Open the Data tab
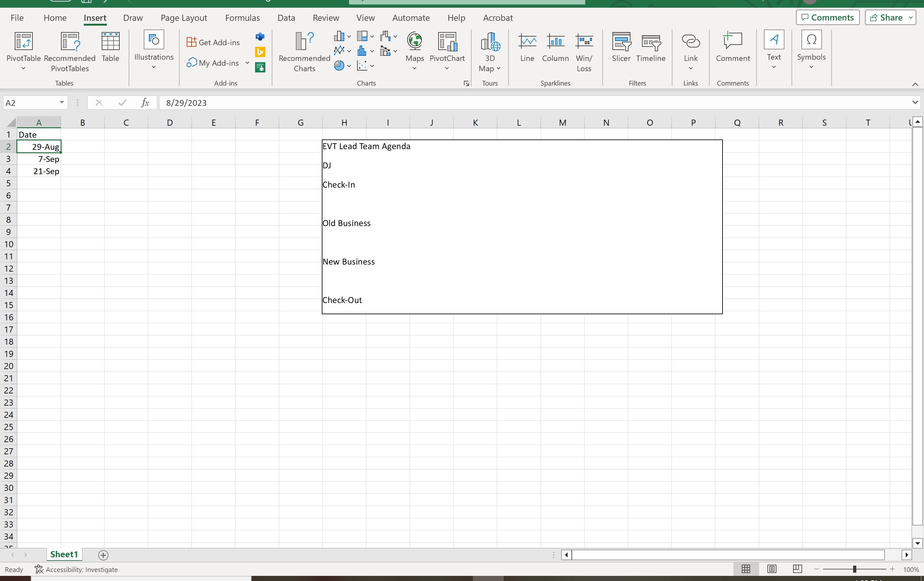Screen dimensions: 924x581 tap(286, 18)
